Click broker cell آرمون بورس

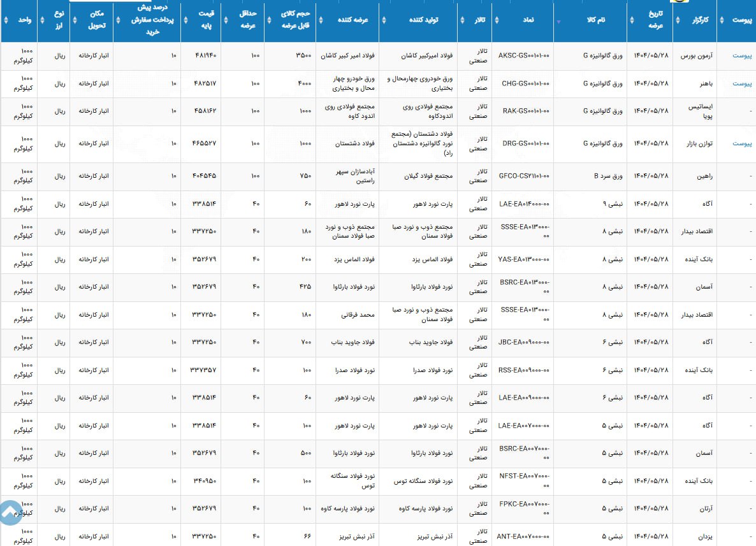[696, 56]
